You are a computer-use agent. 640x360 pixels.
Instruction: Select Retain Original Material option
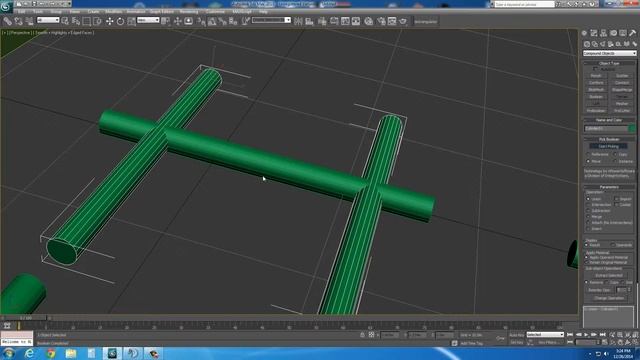pyautogui.click(x=587, y=262)
